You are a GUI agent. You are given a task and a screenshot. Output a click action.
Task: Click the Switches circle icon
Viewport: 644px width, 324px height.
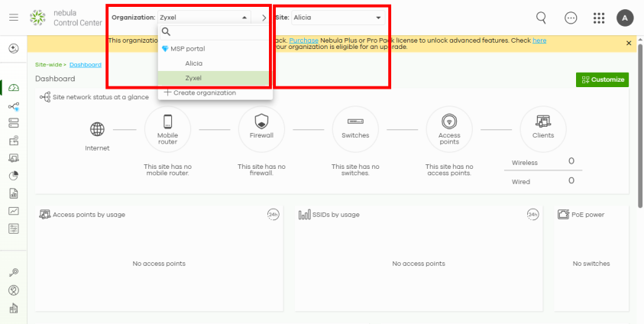click(355, 129)
